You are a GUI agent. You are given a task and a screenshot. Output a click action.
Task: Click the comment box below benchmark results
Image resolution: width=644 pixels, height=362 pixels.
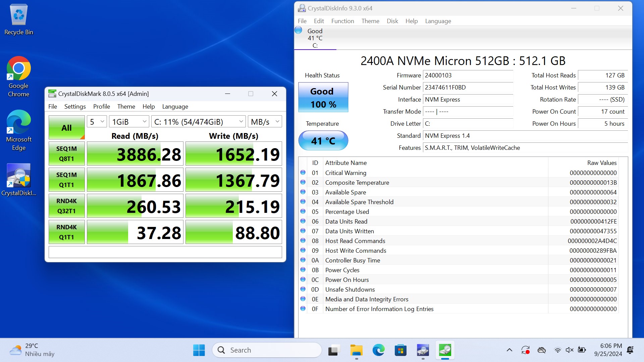(x=165, y=252)
